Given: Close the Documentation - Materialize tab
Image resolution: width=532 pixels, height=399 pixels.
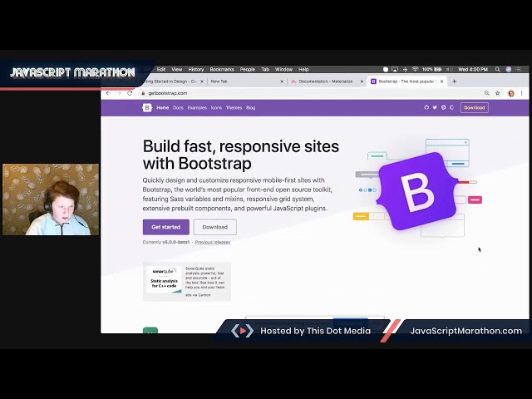Looking at the screenshot, I should (x=362, y=81).
